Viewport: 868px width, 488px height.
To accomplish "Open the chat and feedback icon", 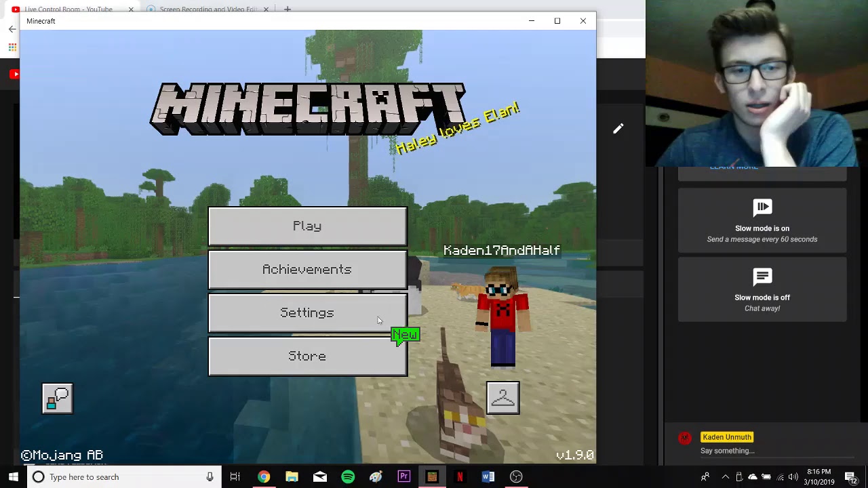I will click(57, 399).
